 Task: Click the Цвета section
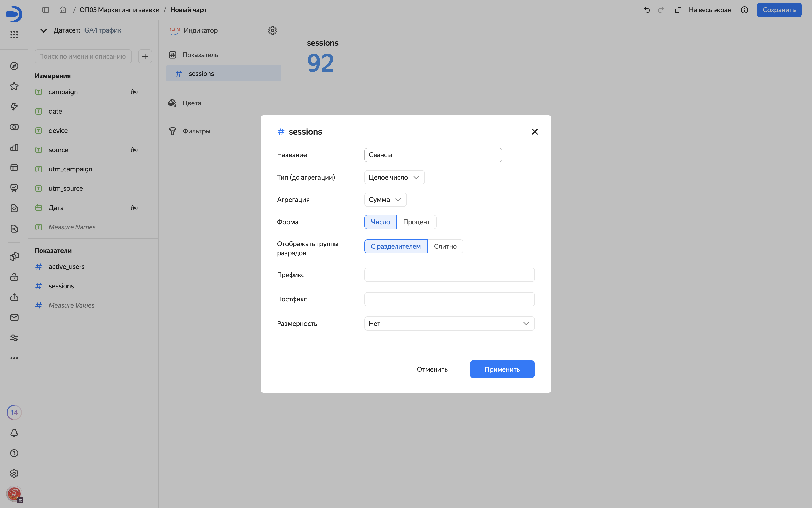click(224, 103)
